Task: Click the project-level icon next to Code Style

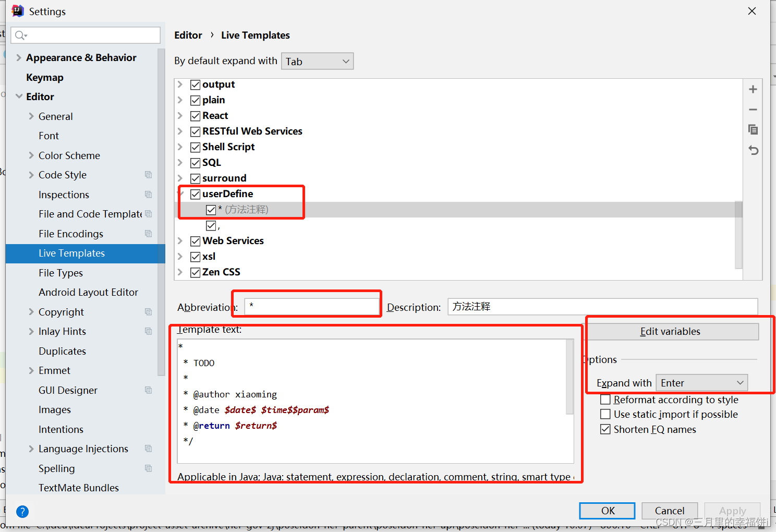Action: tap(149, 175)
